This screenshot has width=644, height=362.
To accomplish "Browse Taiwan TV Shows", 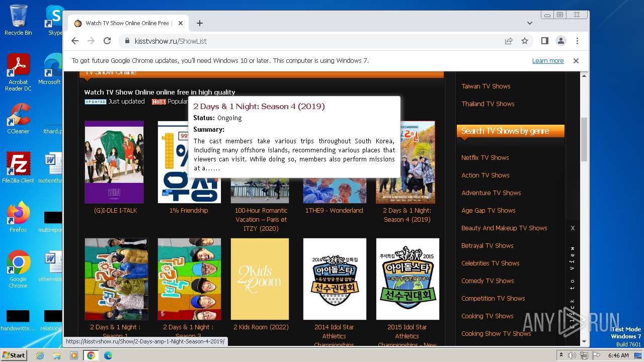I will coord(486,86).
